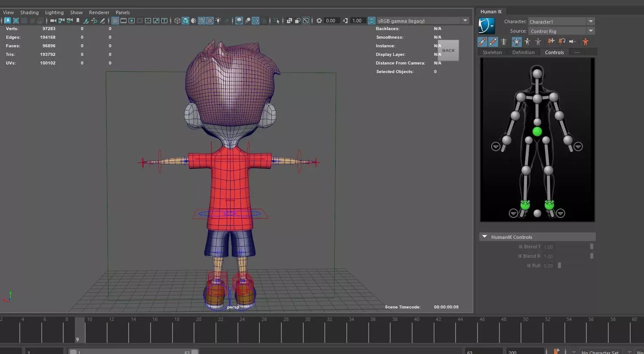Screen dimensions: 644x354
Task: Select Selection keying mode icon
Action: (x=538, y=42)
